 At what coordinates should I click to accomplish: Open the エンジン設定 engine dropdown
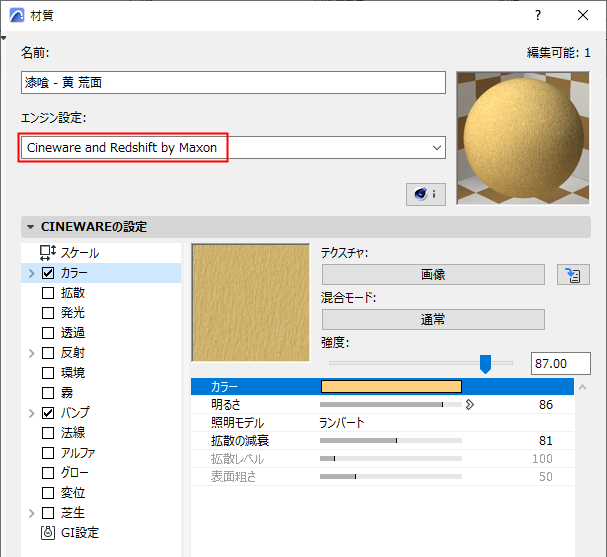(233, 147)
